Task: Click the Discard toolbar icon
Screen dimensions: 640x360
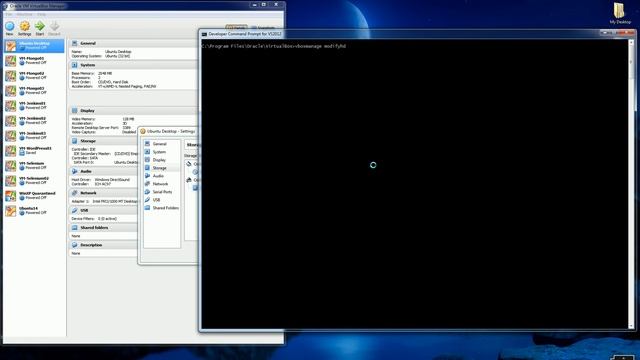Action: coord(54,28)
